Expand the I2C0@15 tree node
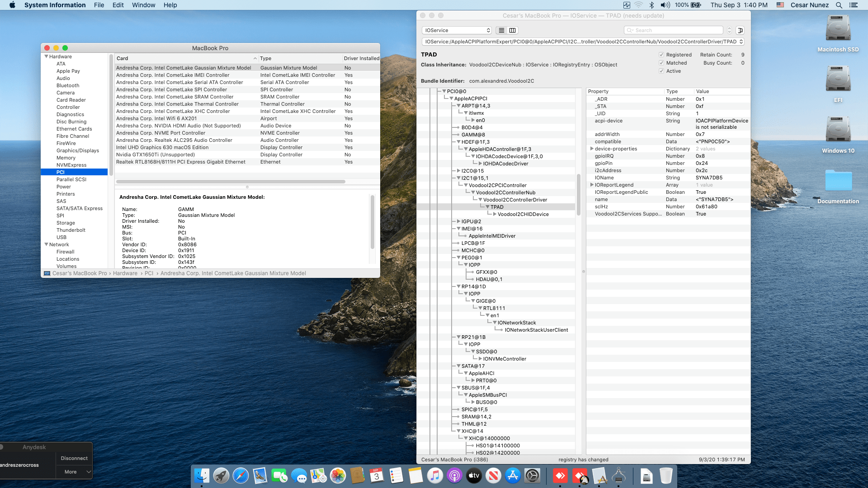The height and width of the screenshot is (488, 868). 458,171
